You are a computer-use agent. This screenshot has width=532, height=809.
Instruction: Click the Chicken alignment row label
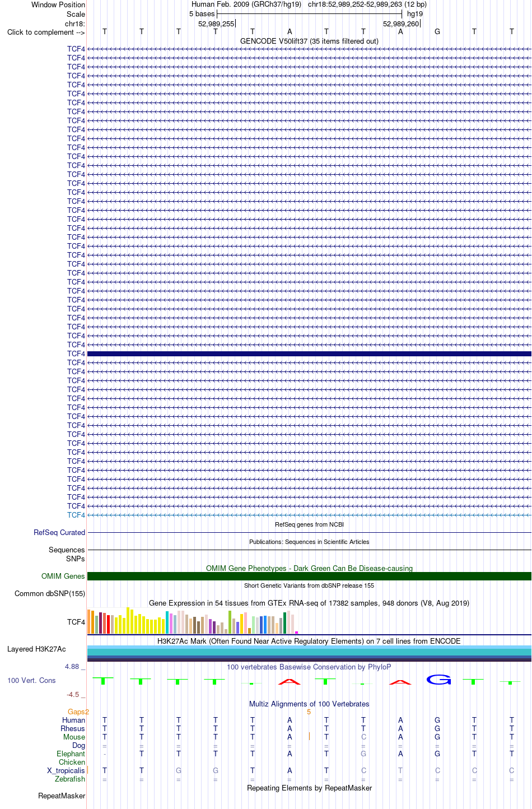click(72, 762)
